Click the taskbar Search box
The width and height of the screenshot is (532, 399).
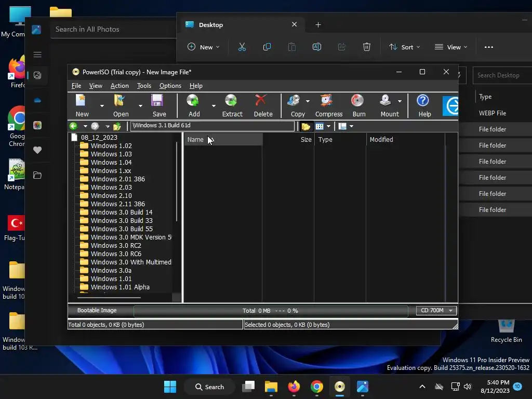tap(209, 387)
